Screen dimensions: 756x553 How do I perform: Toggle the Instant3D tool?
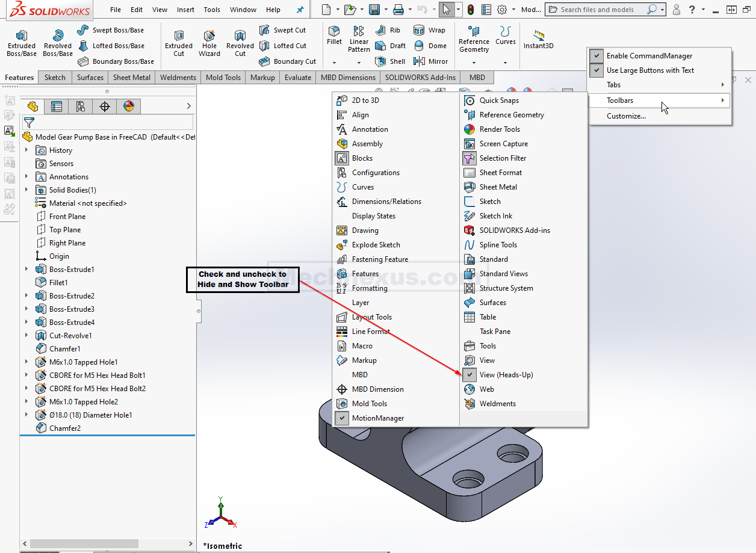(x=538, y=36)
